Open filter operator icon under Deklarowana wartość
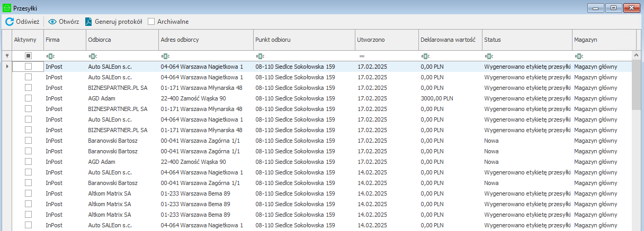 (425, 56)
